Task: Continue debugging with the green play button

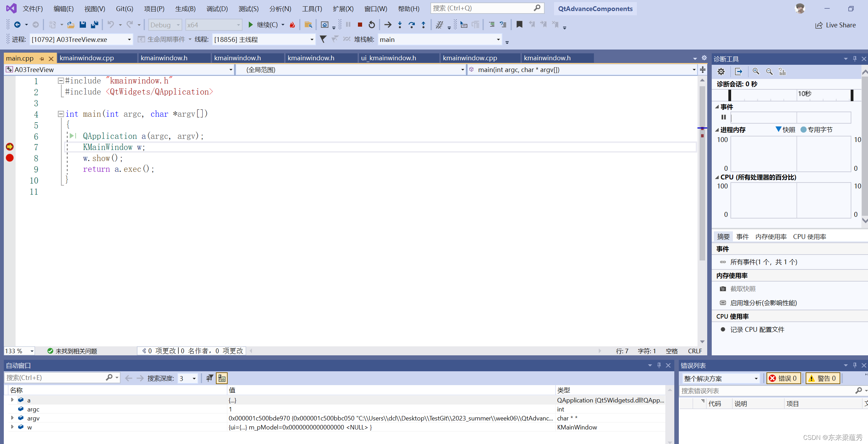Action: pos(251,25)
